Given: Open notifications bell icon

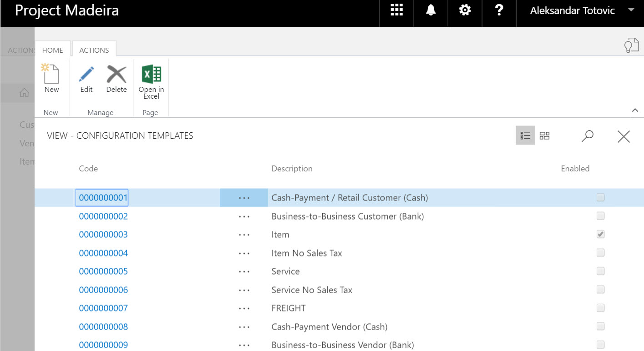Looking at the screenshot, I should point(431,10).
